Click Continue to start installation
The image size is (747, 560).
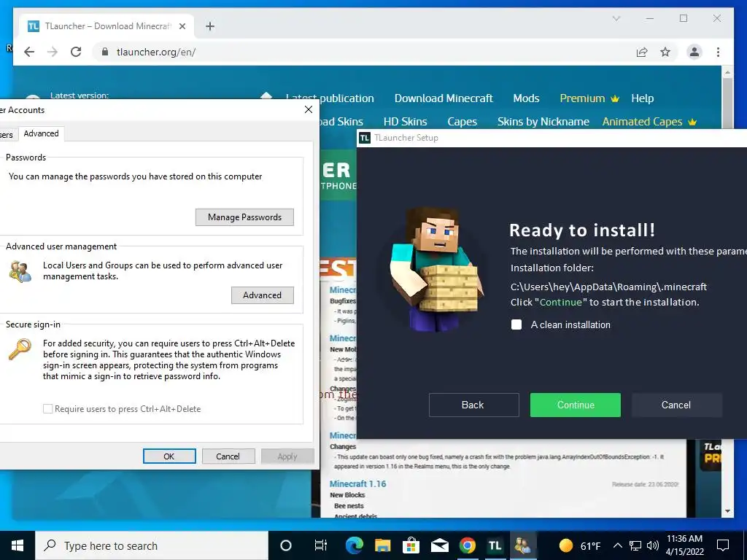click(x=575, y=405)
